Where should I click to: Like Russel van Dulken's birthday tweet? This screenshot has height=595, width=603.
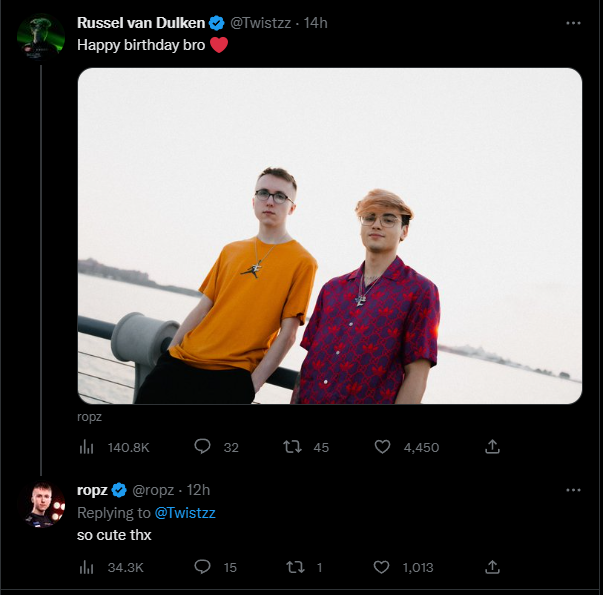[x=382, y=447]
